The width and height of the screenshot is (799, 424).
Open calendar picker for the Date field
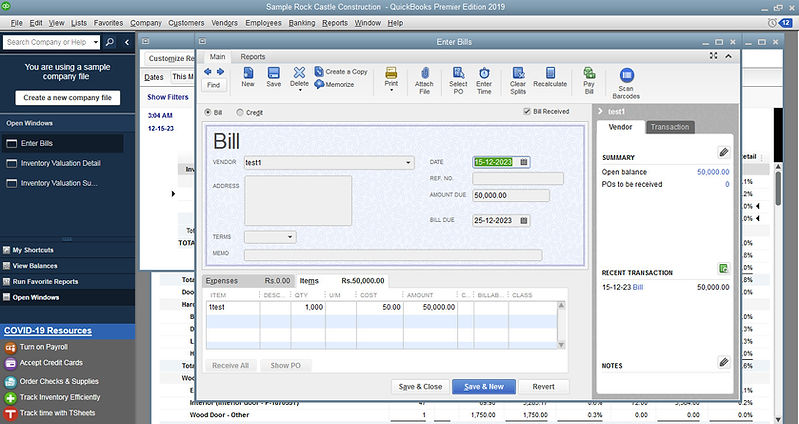(x=524, y=162)
